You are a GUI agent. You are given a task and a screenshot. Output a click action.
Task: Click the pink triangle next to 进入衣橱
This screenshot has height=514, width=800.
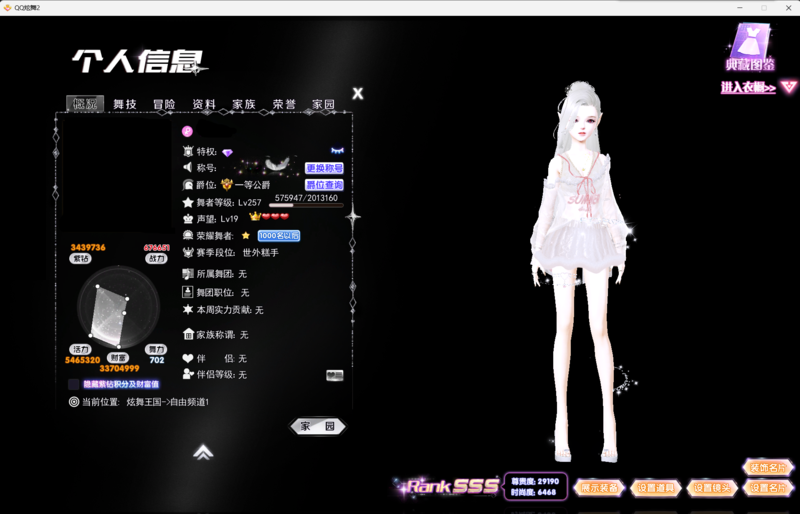(x=789, y=87)
